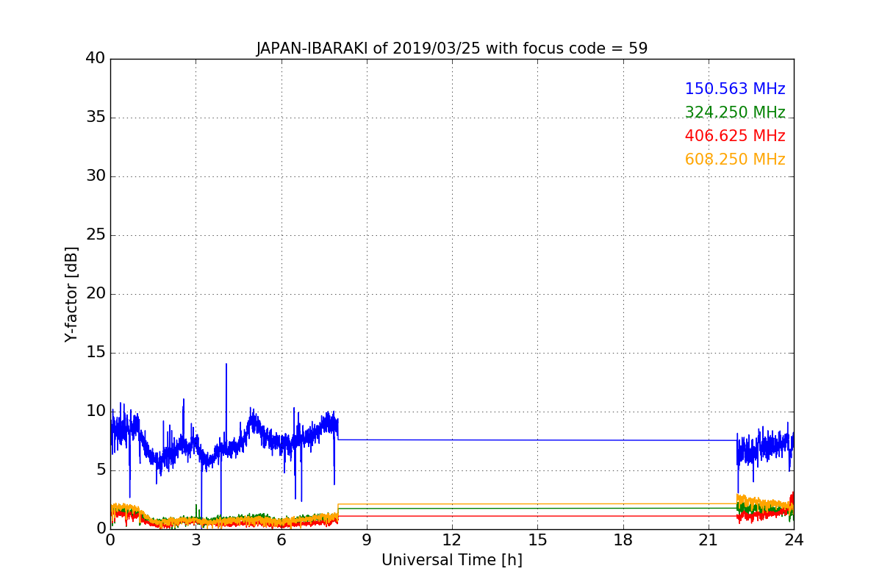Select the 324.250 MHz legend label

[735, 112]
